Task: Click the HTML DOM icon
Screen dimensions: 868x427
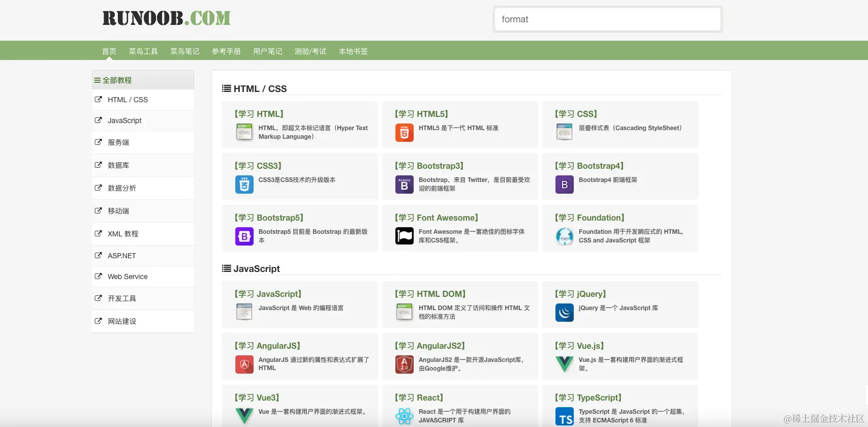Action: pyautogui.click(x=405, y=312)
